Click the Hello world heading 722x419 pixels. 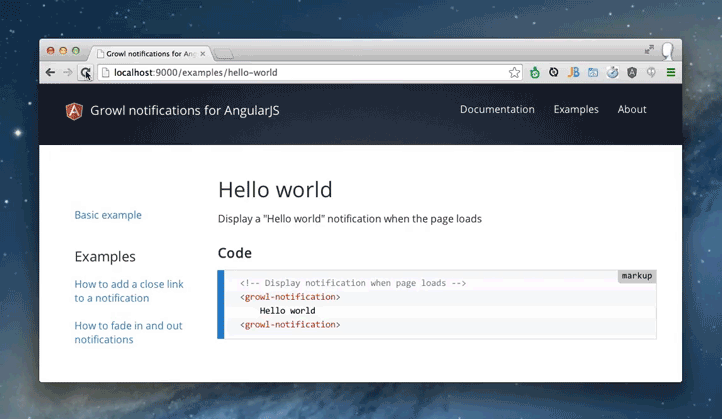point(275,190)
